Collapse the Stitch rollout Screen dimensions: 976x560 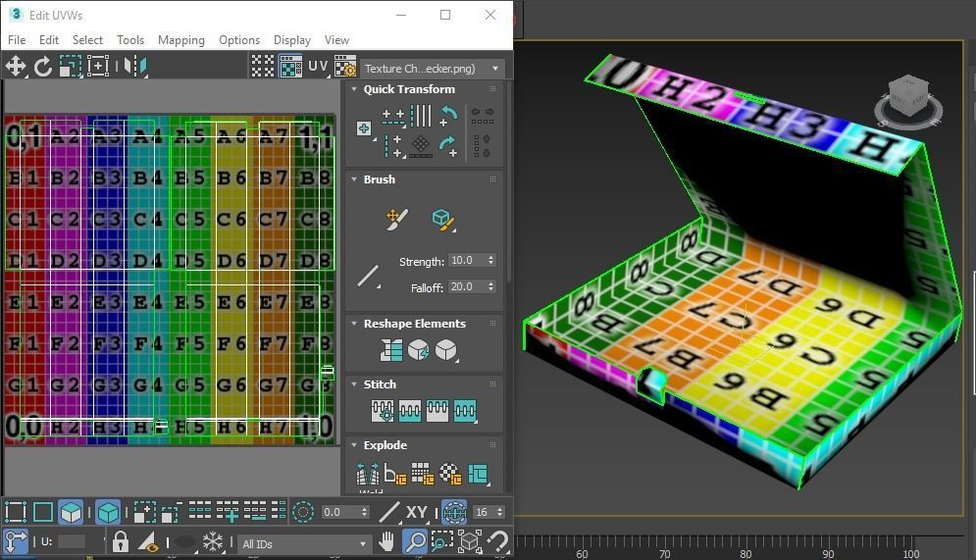[x=353, y=384]
